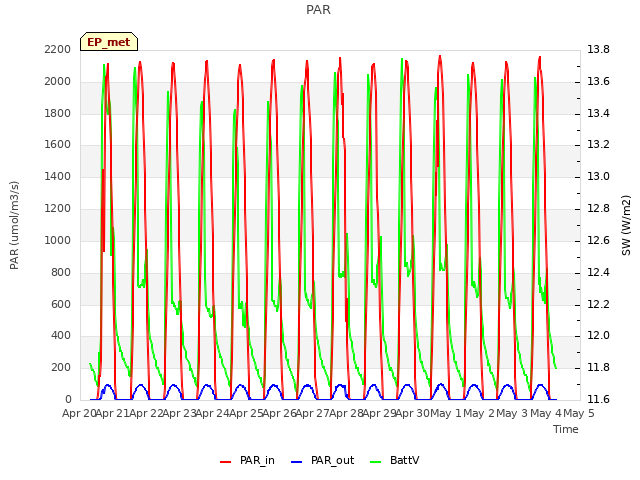640x480 pixels.
Task: Click the 12.6 right axis value
Action: [598, 240]
